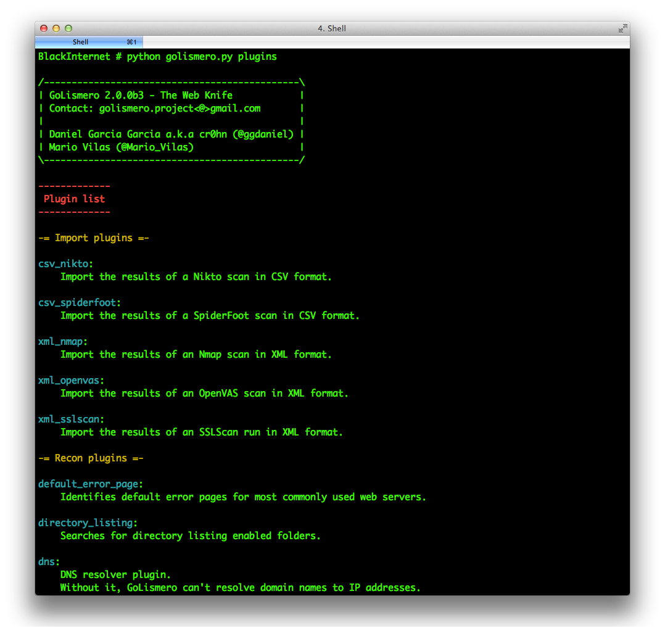
Task: Click the 'default_error_page:' plugin name
Action: point(91,484)
